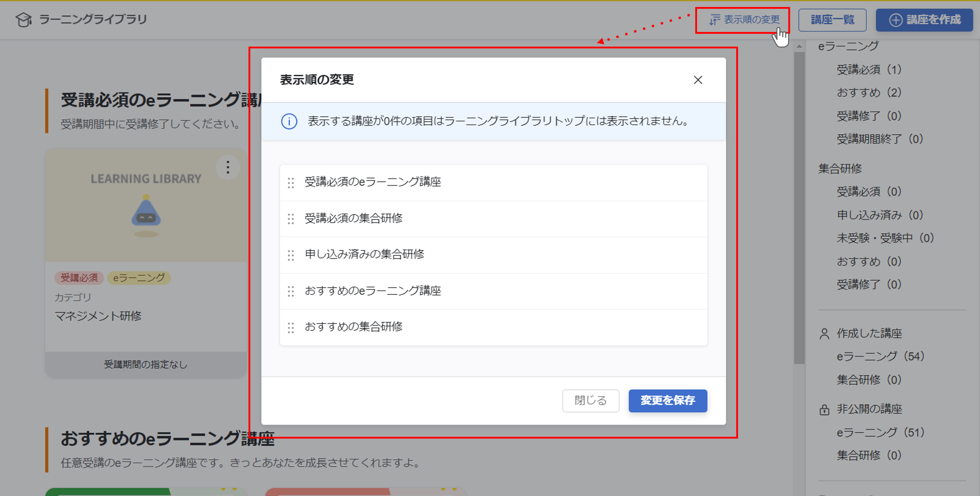Click the 閉じる button

591,401
